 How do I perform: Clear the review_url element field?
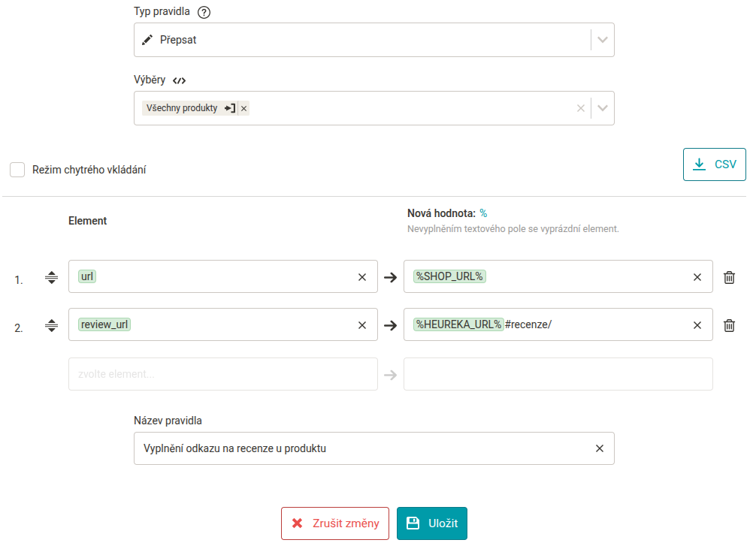click(x=362, y=325)
